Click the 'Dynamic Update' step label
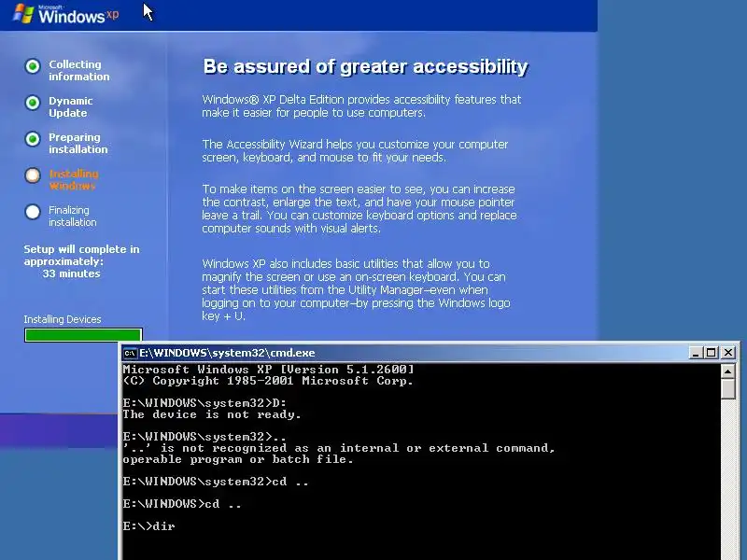Screen dimensions: 747x560 tap(71, 106)
